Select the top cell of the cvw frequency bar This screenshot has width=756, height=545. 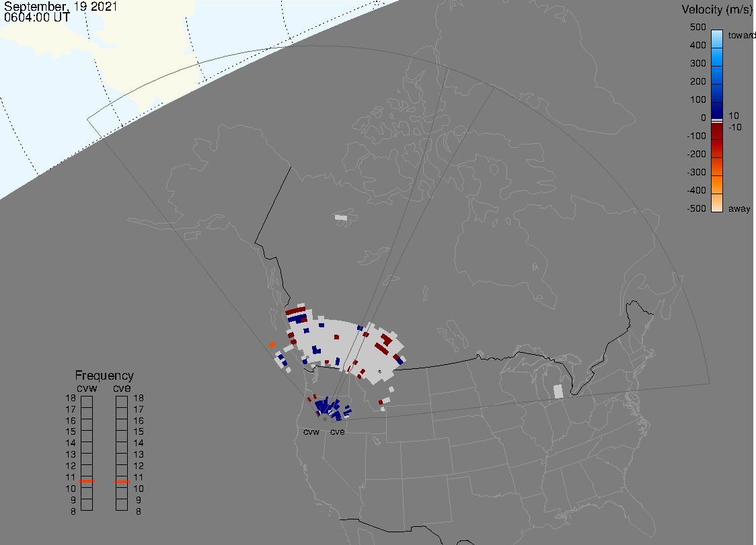click(87, 401)
